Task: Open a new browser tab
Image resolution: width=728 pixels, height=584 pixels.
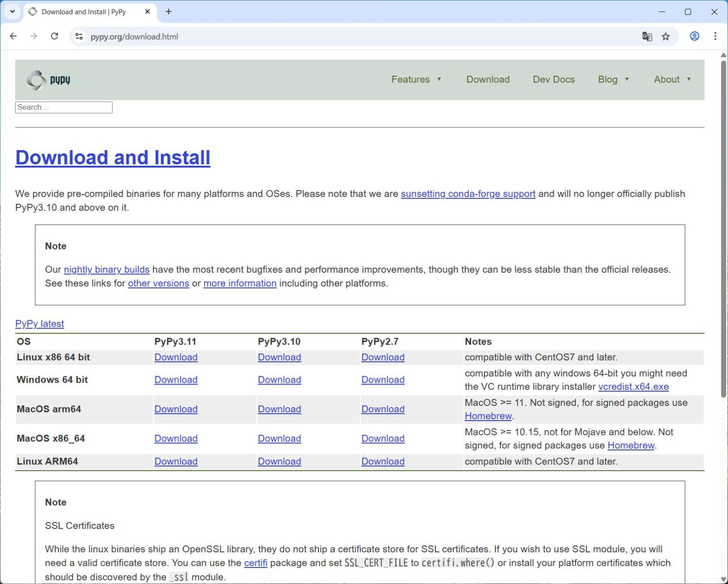Action: (169, 12)
